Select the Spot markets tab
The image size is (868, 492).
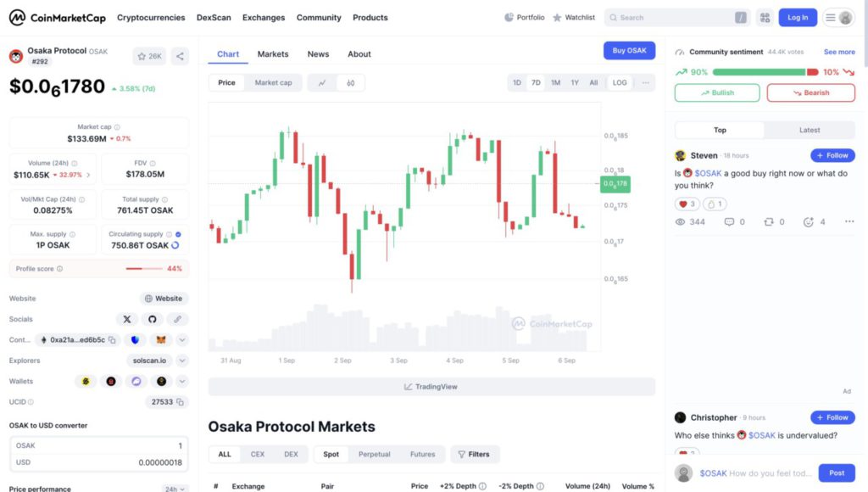(330, 454)
